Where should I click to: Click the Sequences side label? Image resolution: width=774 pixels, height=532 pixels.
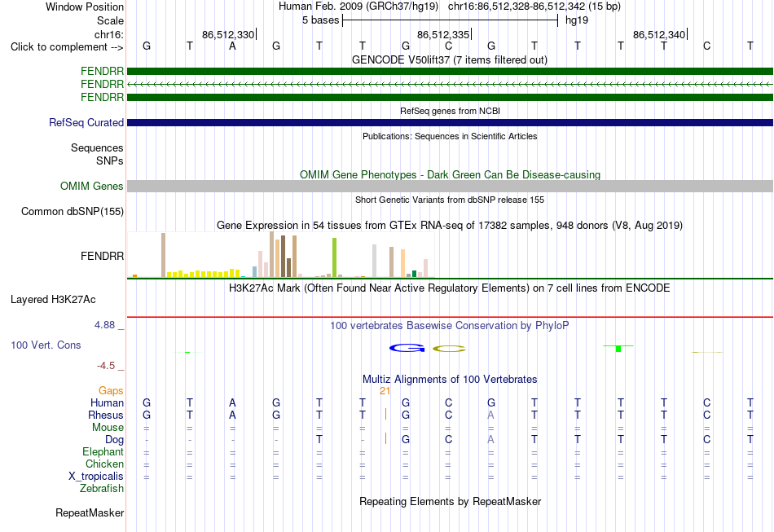97,147
